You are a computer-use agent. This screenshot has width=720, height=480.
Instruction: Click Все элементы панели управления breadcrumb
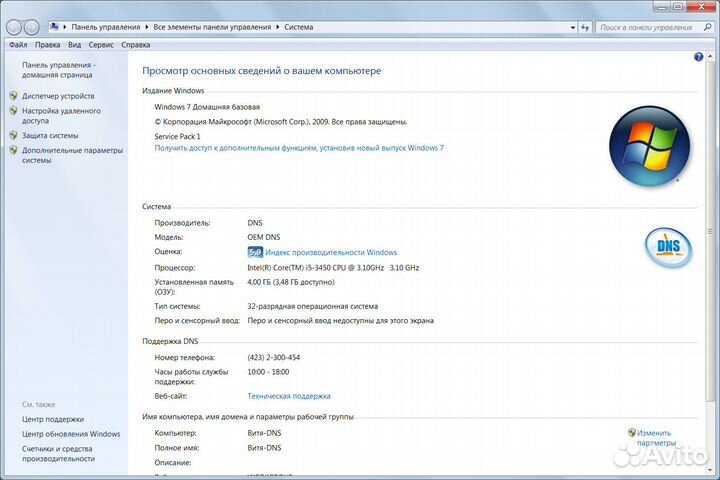tap(212, 27)
